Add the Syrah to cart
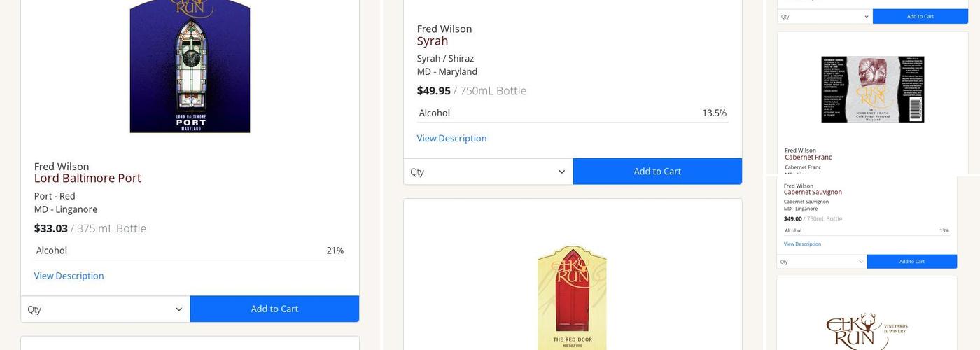 (x=657, y=171)
